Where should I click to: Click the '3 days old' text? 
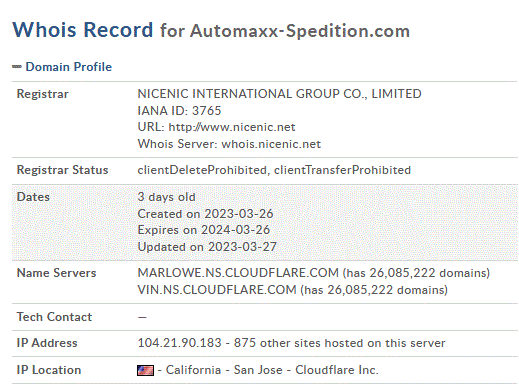tap(166, 197)
